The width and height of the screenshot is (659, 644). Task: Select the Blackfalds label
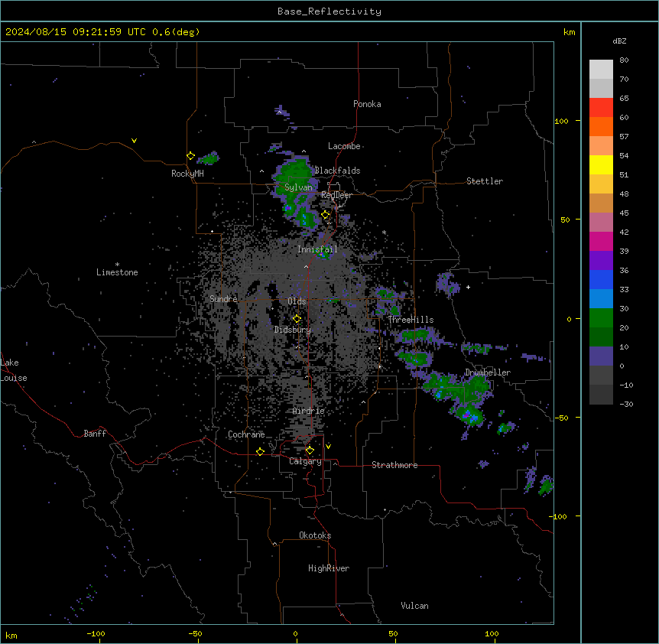pyautogui.click(x=337, y=171)
